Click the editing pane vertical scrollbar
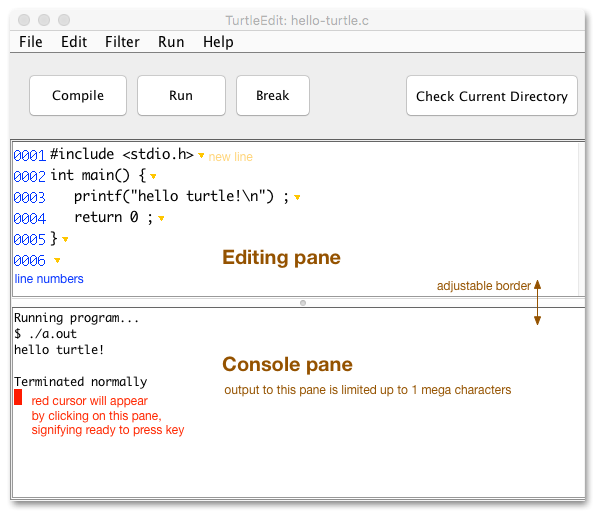Viewport: 594px width, 511px height. 582,219
